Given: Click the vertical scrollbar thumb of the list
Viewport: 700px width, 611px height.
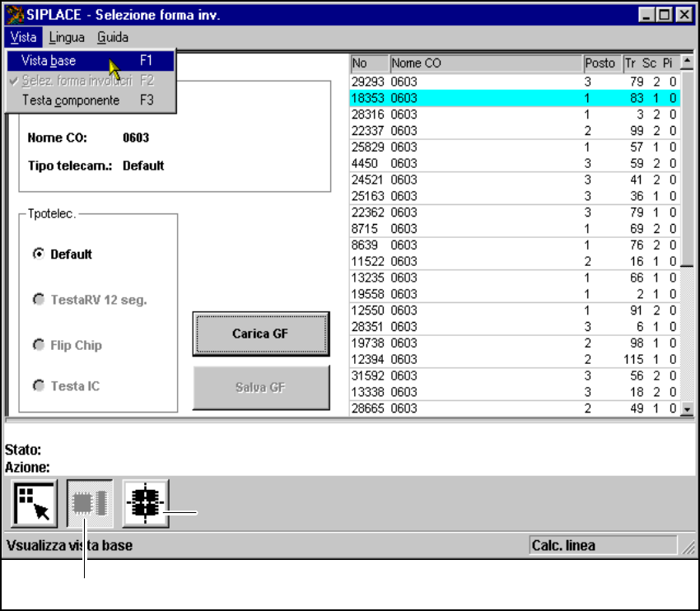Looking at the screenshot, I should (687, 168).
